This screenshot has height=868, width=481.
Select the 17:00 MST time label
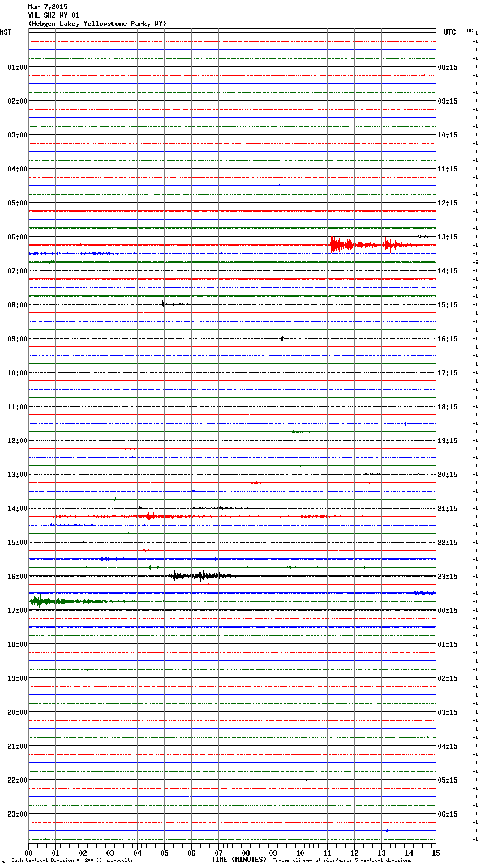pyautogui.click(x=18, y=611)
